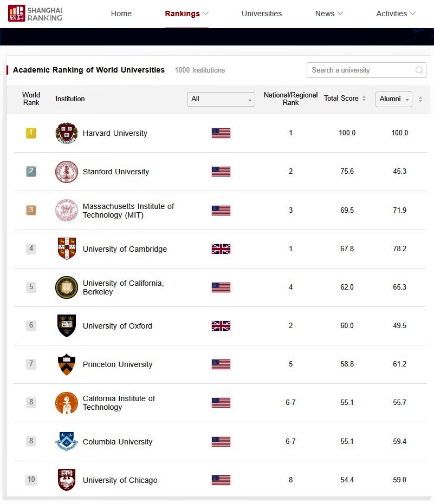Go to the Home menu item

[121, 14]
